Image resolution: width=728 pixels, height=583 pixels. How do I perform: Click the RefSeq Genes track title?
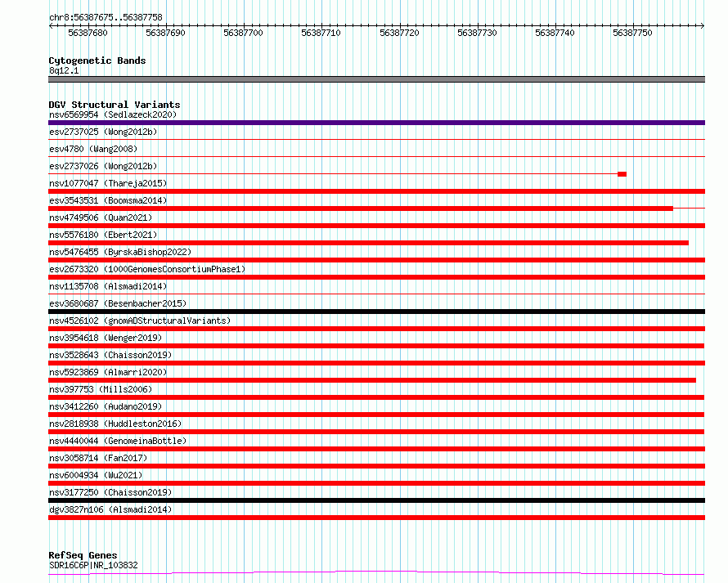tap(83, 555)
